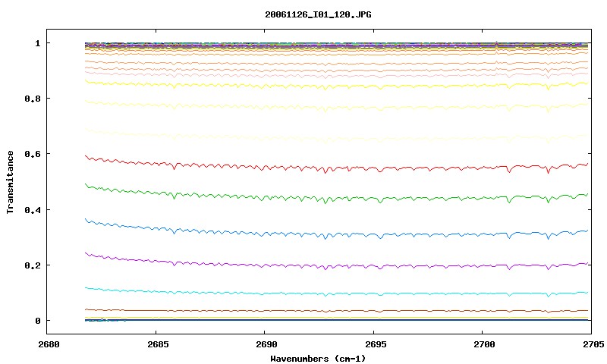Click the y-axis tick label 0.2
607x364 pixels.
pos(33,265)
